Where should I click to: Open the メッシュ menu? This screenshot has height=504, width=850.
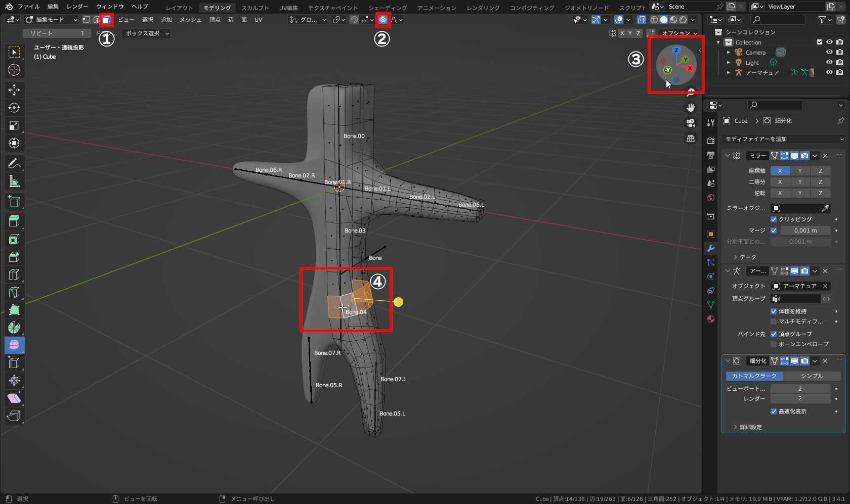point(190,20)
